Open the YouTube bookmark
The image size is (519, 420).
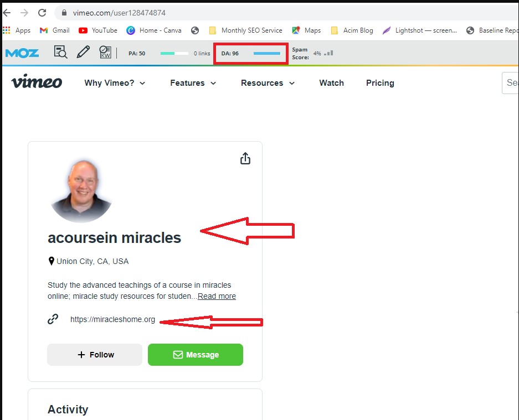[x=98, y=30]
